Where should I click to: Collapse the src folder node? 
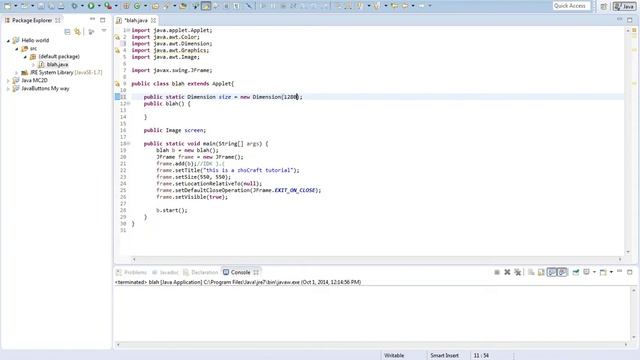(x=17, y=49)
